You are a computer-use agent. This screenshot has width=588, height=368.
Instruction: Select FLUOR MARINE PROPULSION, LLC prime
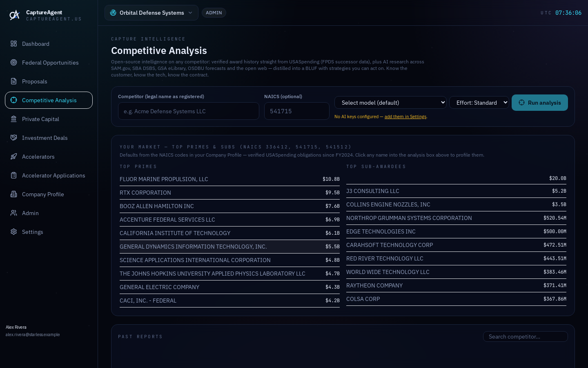coord(229,179)
